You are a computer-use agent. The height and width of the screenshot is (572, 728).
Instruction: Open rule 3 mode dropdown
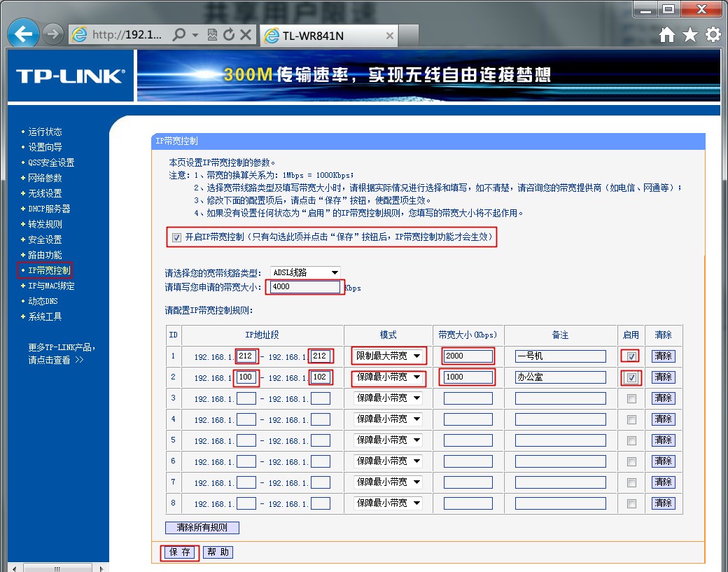tap(388, 398)
